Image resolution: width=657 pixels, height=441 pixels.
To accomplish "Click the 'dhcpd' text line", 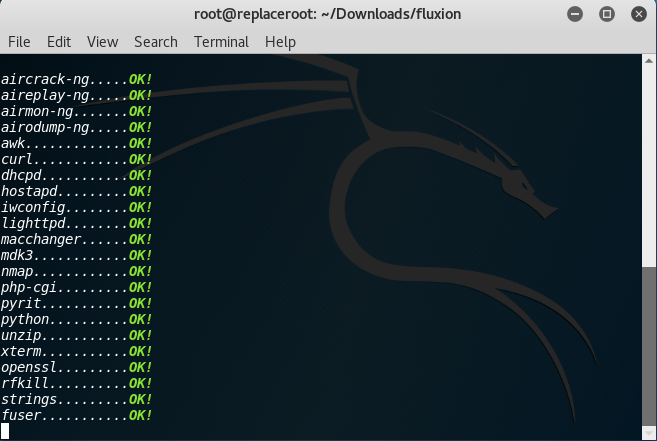I will point(76,175).
